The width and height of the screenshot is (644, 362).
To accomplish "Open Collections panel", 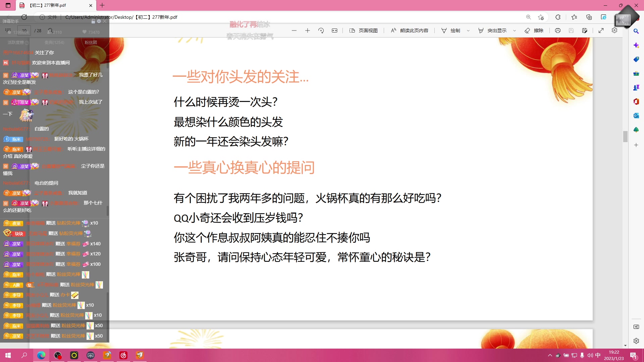I will pyautogui.click(x=589, y=17).
